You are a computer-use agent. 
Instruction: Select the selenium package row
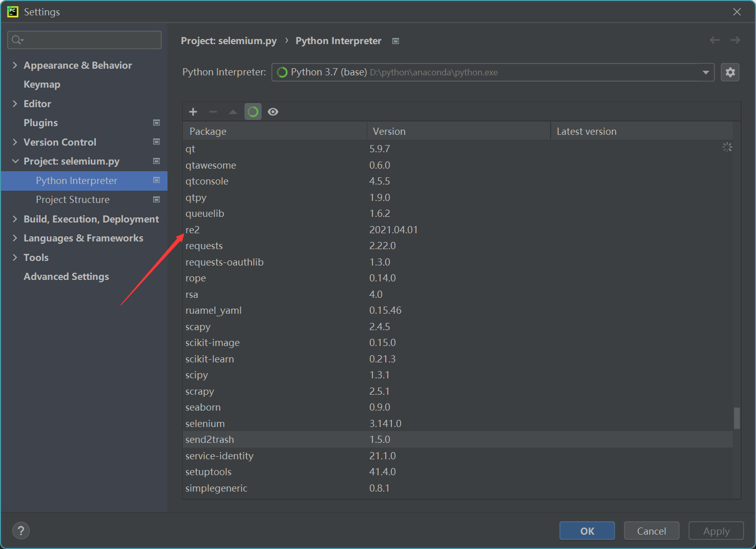pos(458,423)
